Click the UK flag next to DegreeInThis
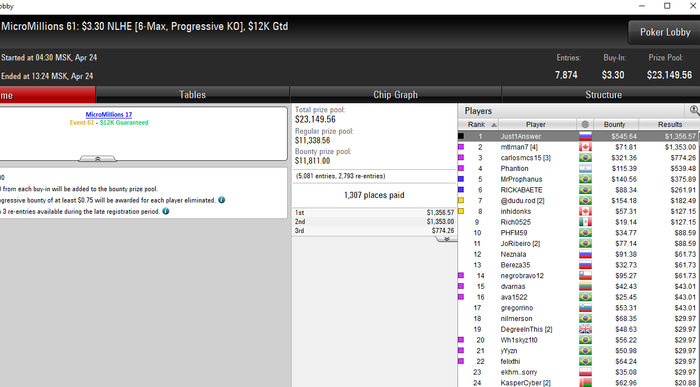700x387 pixels. 585,329
